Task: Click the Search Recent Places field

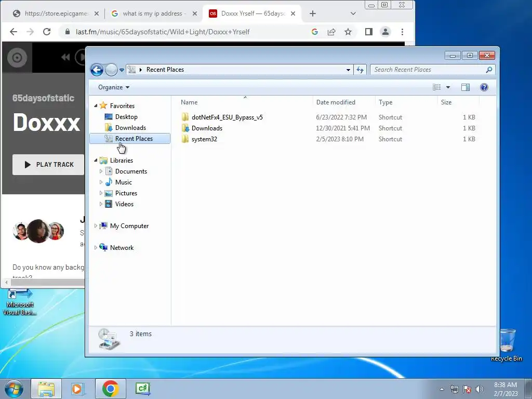Action: click(x=432, y=70)
